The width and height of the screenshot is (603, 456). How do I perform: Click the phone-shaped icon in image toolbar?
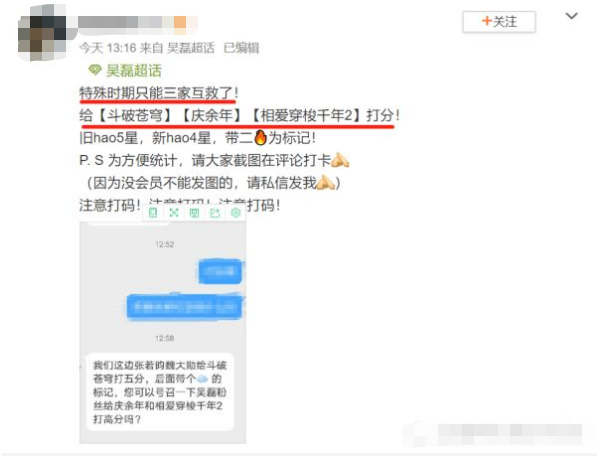coord(153,213)
